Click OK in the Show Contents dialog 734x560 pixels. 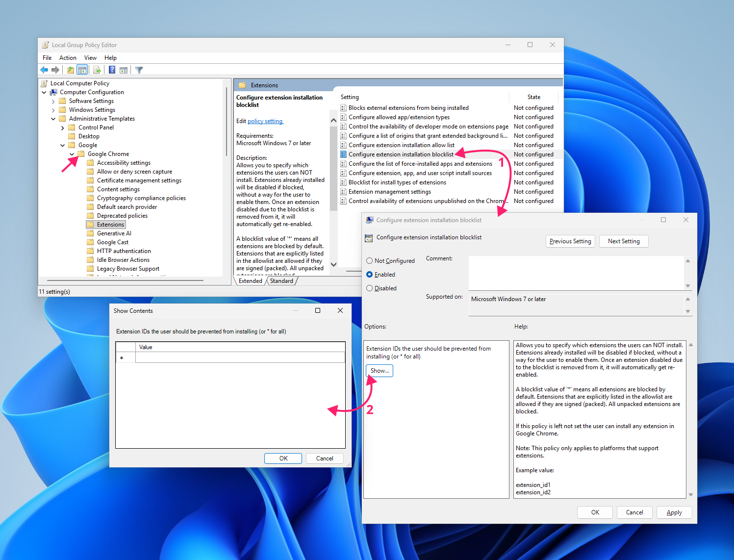coord(283,458)
